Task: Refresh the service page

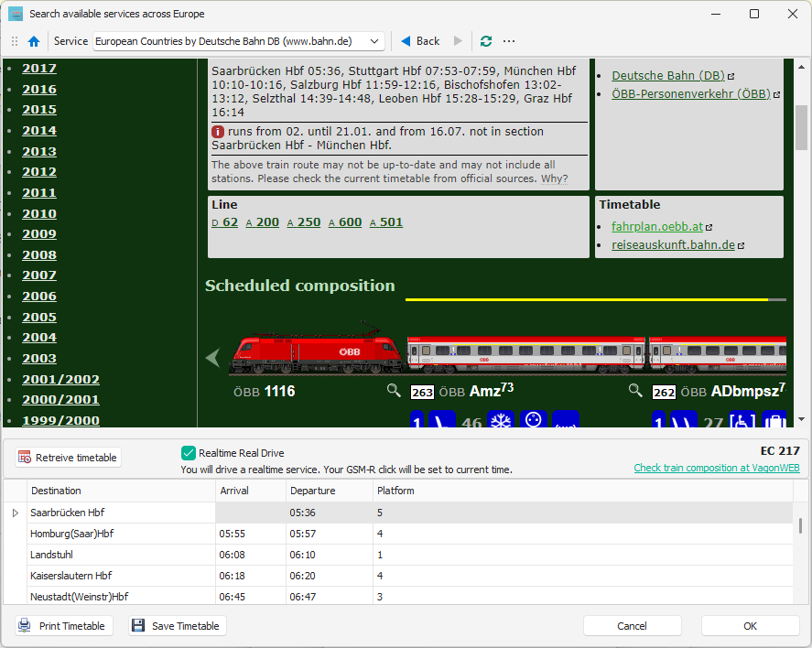Action: tap(486, 41)
